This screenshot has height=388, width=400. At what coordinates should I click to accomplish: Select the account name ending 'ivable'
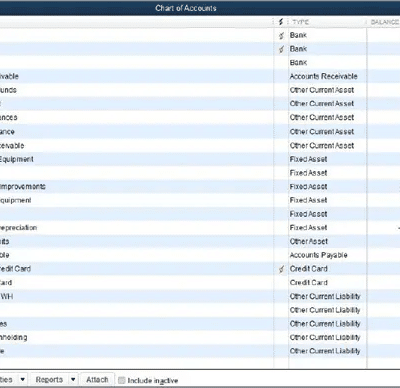point(9,76)
